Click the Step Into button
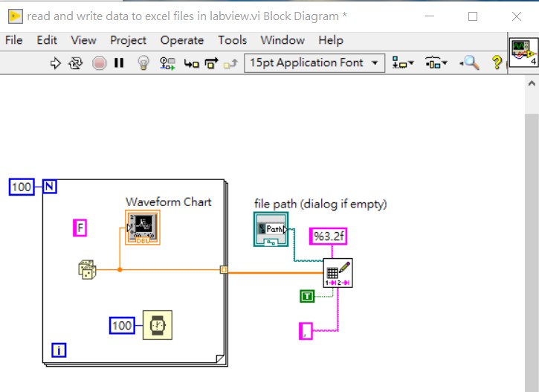 pyautogui.click(x=191, y=63)
